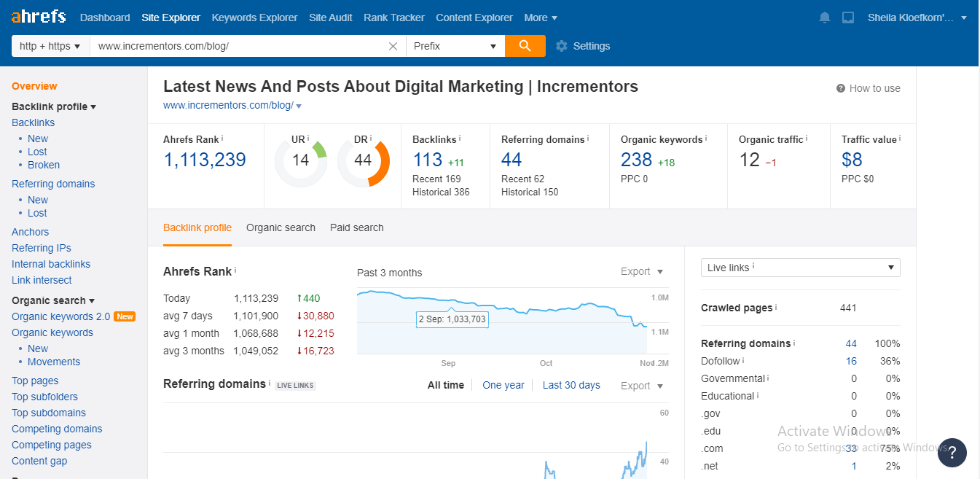This screenshot has height=479, width=980.
Task: Open Export menu for Referring domains chart
Action: pos(642,386)
